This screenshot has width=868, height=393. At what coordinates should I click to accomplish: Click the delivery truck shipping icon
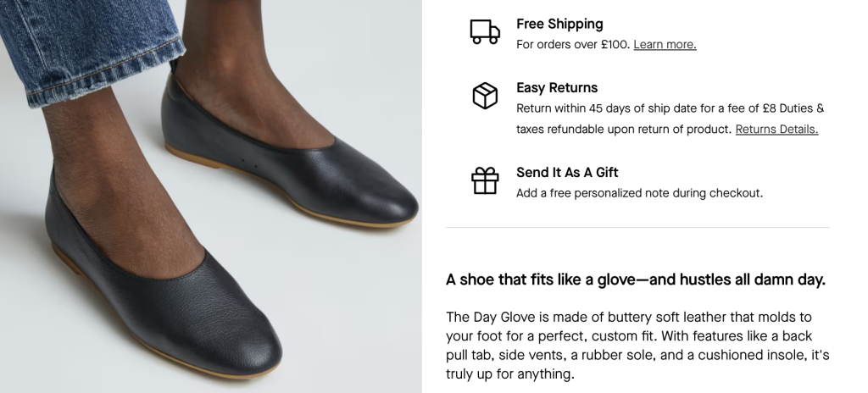[x=485, y=31]
